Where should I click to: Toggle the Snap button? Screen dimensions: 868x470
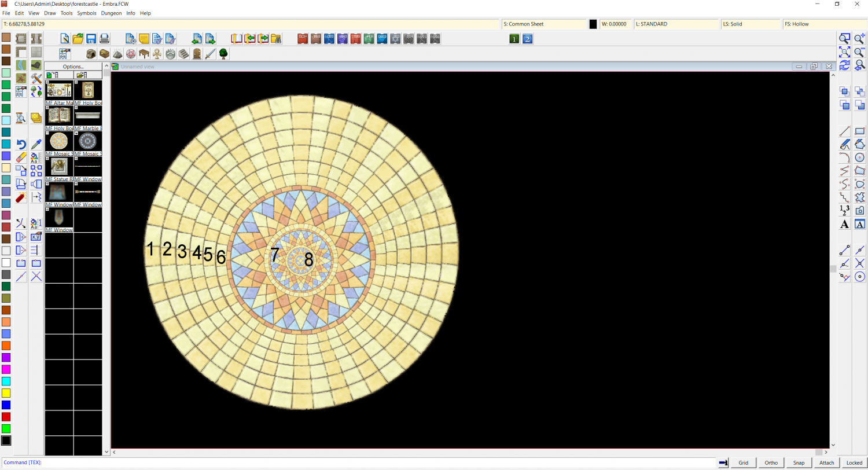click(x=799, y=462)
